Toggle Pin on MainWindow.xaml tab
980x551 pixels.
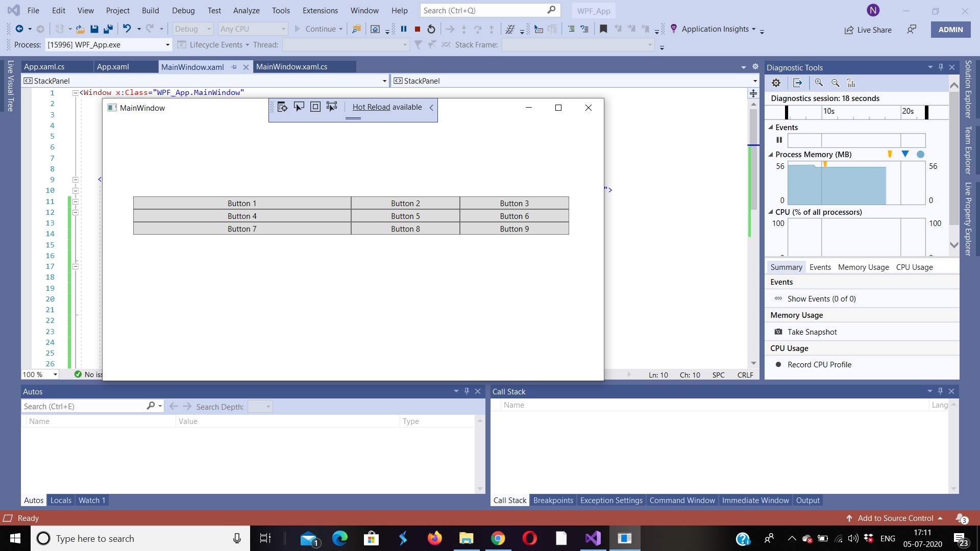[x=234, y=67]
